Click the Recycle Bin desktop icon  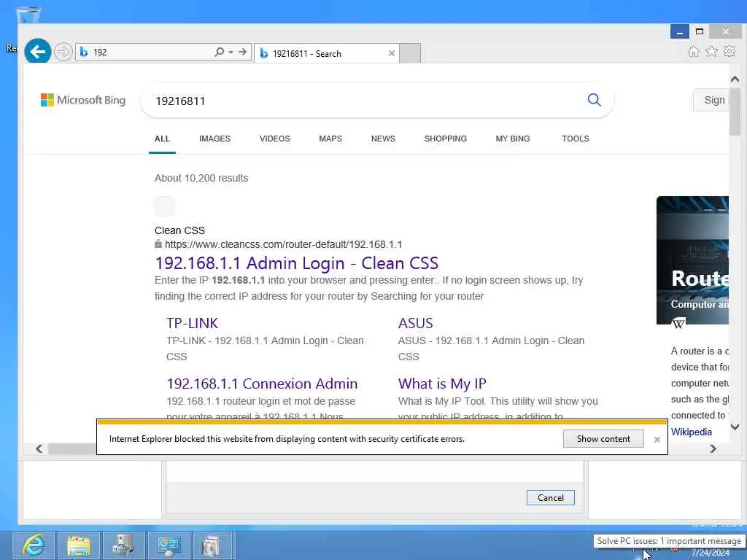(x=28, y=15)
